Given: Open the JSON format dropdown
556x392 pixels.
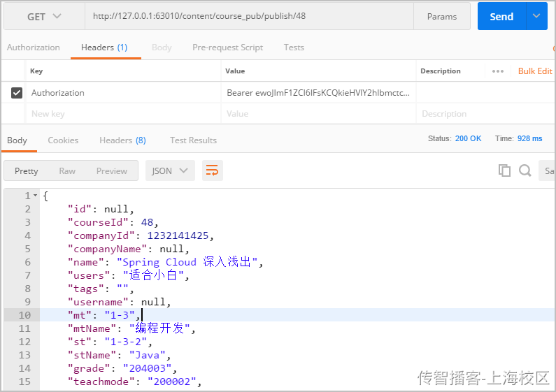Looking at the screenshot, I should [x=170, y=170].
